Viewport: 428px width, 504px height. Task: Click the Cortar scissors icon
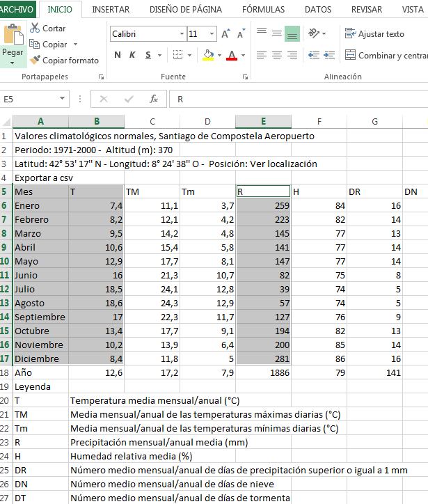point(34,29)
